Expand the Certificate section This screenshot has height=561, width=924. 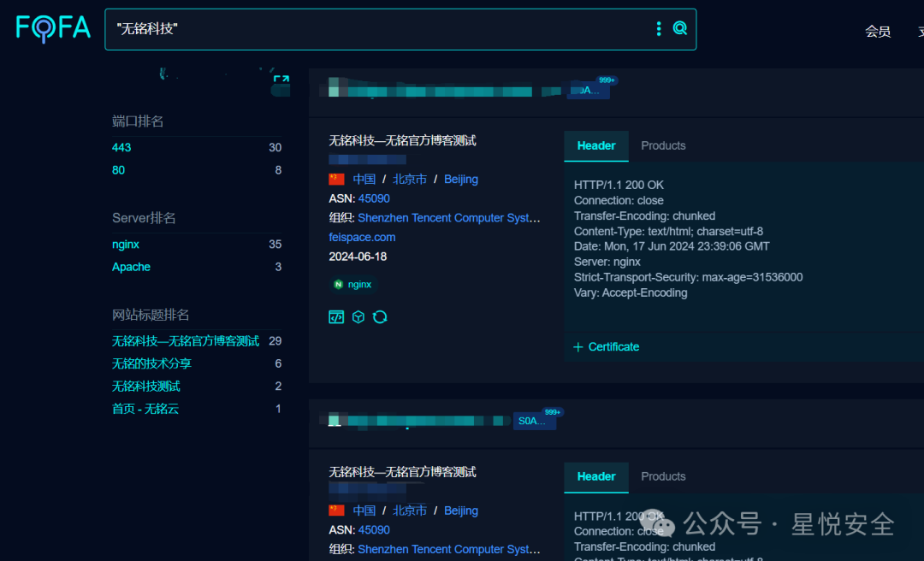pyautogui.click(x=607, y=346)
